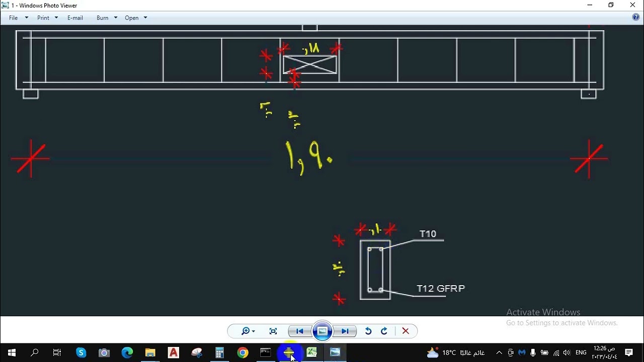Open Command Prompt from taskbar

coord(266,352)
